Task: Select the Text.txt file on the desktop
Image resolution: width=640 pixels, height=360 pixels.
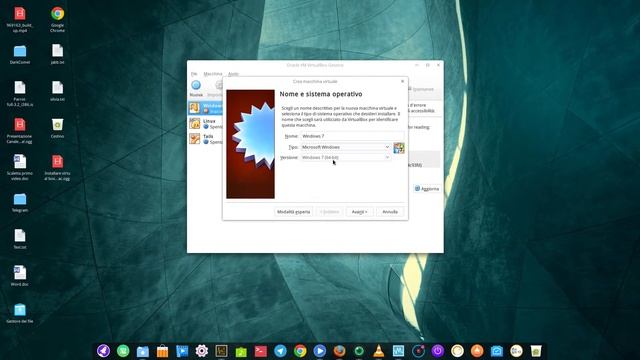Action: [20, 239]
